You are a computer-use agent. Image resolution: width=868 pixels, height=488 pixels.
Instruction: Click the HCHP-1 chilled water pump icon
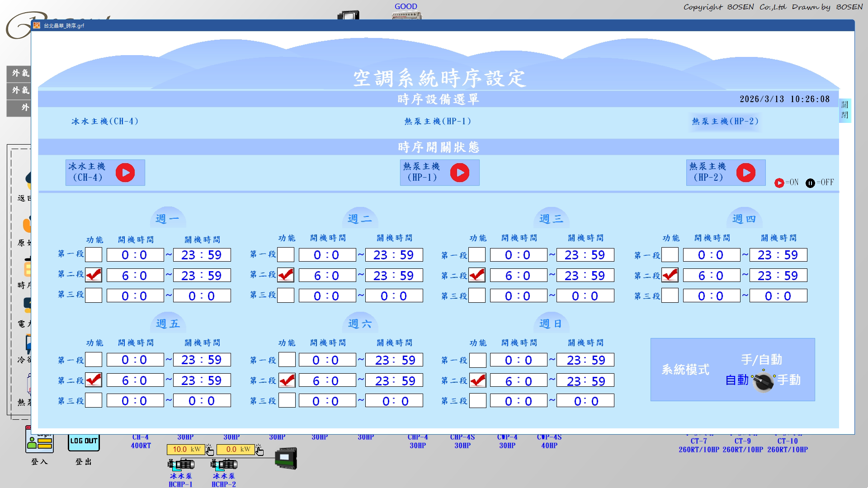(x=181, y=464)
